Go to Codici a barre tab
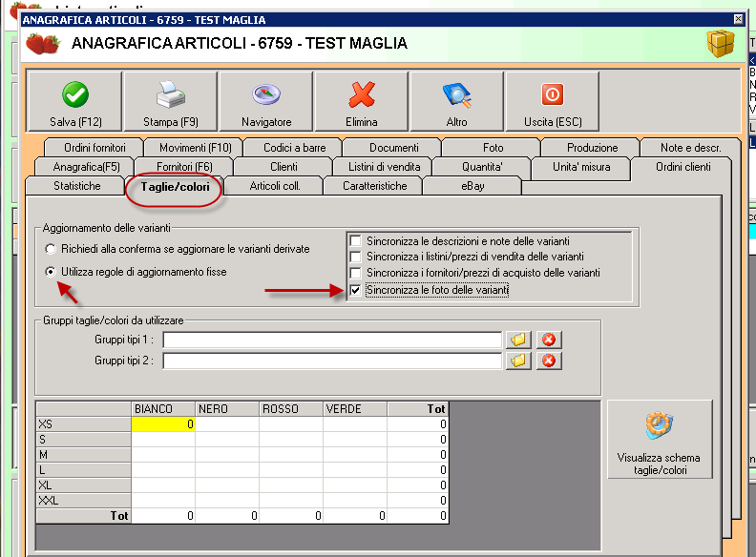Screen dimensions: 756x557 click(295, 148)
